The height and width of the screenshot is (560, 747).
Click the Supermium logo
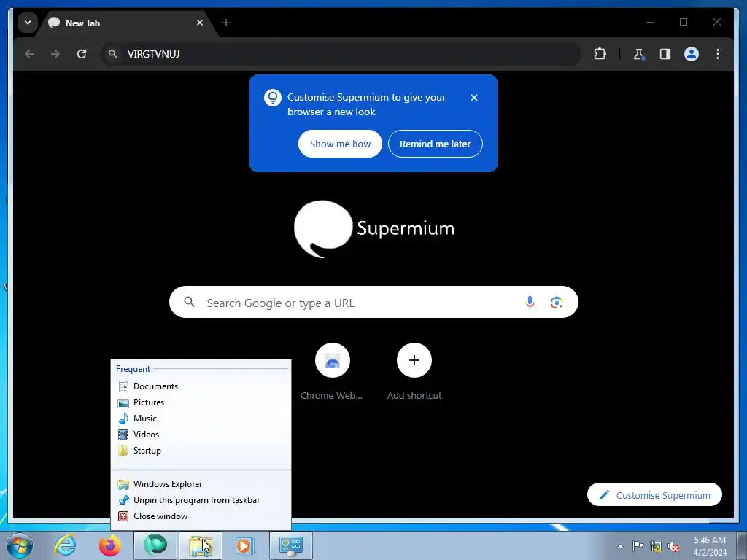pyautogui.click(x=373, y=229)
